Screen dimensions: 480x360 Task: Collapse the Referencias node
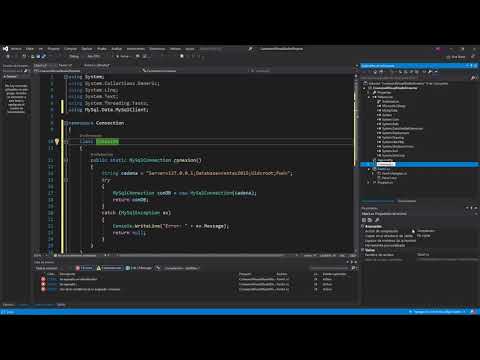(369, 97)
